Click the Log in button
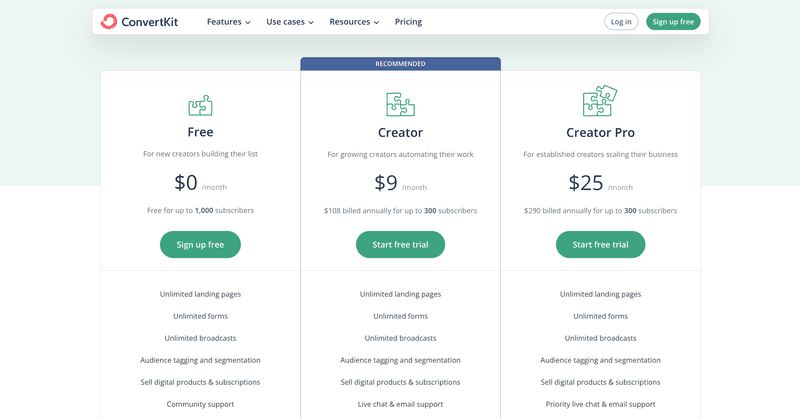Screen dimensions: 800x419 click(621, 21)
